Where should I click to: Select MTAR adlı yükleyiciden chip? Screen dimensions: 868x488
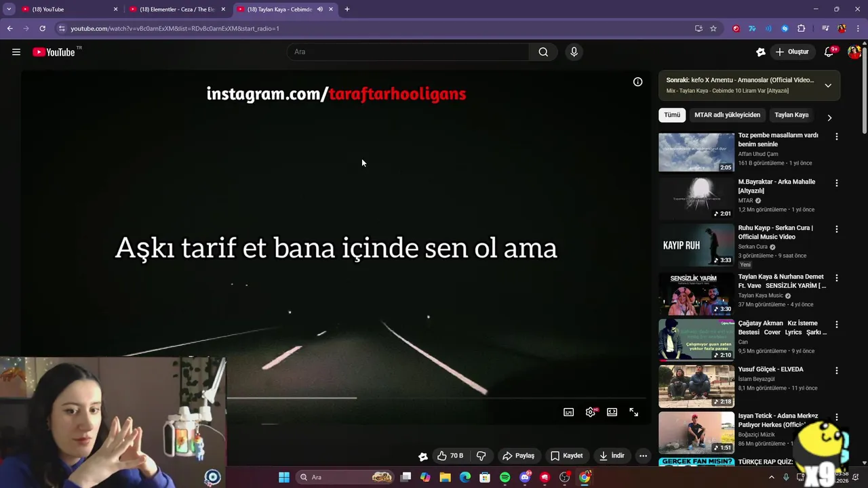[727, 115]
